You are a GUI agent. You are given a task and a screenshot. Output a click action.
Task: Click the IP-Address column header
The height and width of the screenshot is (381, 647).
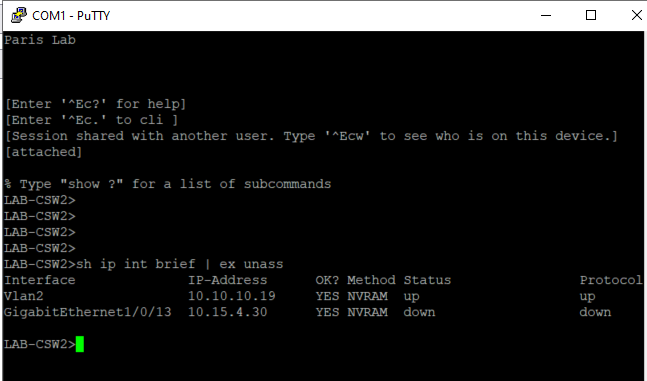pos(227,280)
